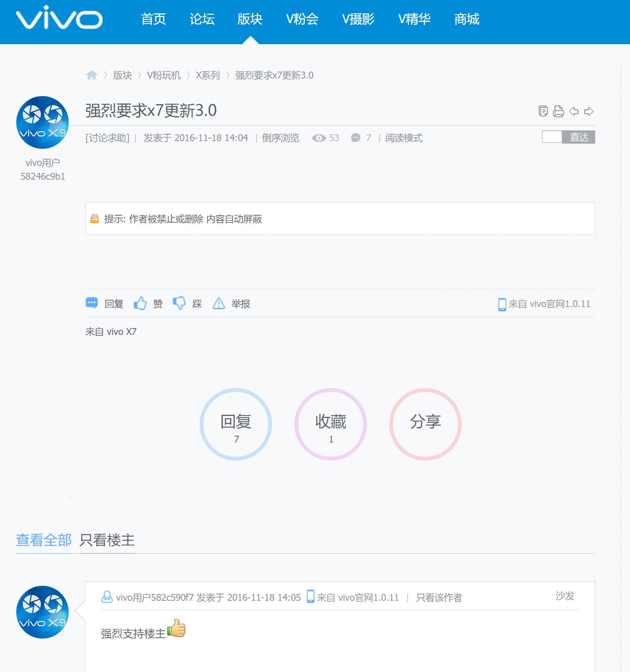
Task: Click the 举报 warning triangle icon
Action: click(x=219, y=303)
